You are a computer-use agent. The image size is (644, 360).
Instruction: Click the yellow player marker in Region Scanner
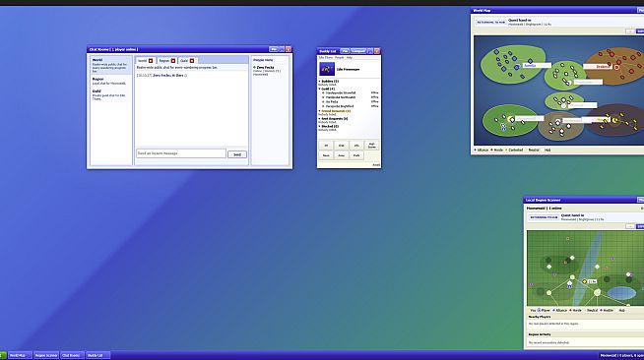pyautogui.click(x=585, y=281)
